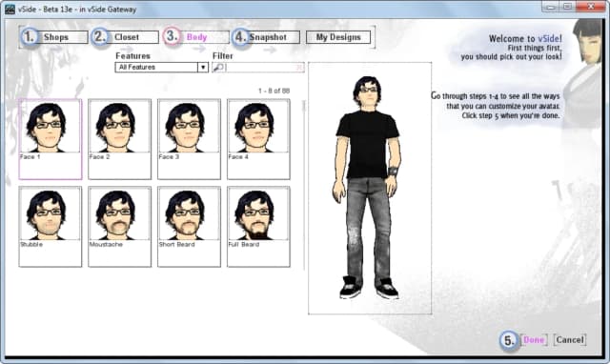This screenshot has height=364, width=610.
Task: Click the Done button
Action: [534, 340]
